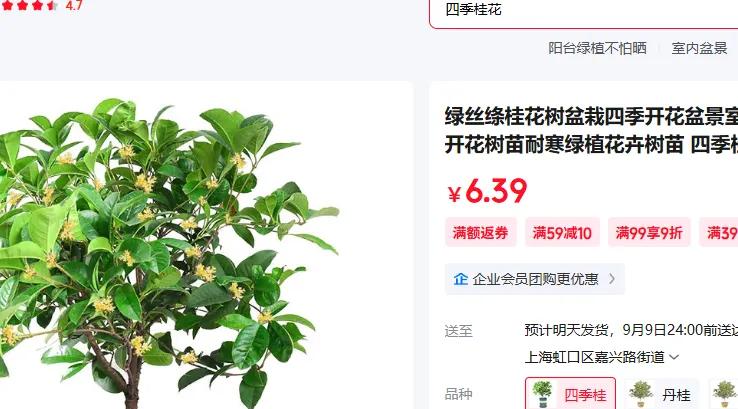This screenshot has width=738, height=409.
Task: Click the 4.7 rating score
Action: 74,6
